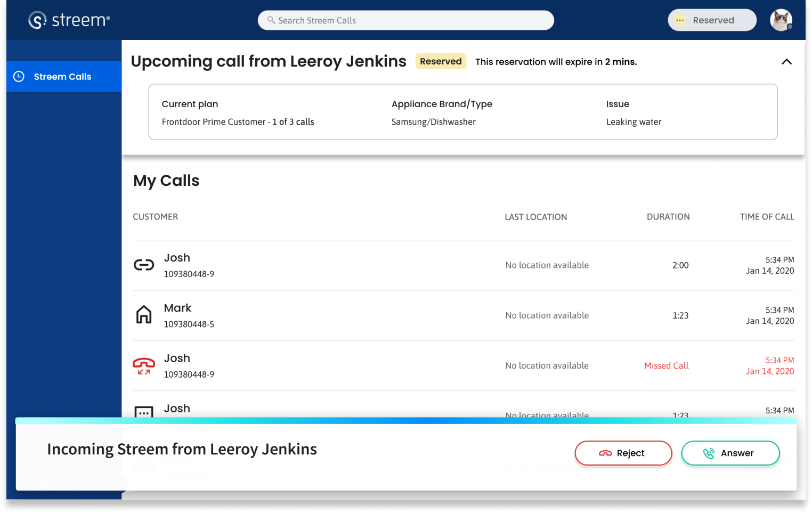Click Frontdoor Prime Customer plan text
This screenshot has height=513, width=812.
238,122
